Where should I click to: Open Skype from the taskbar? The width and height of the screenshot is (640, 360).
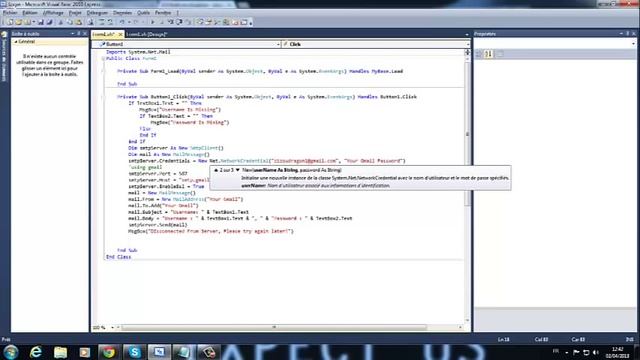[134, 352]
